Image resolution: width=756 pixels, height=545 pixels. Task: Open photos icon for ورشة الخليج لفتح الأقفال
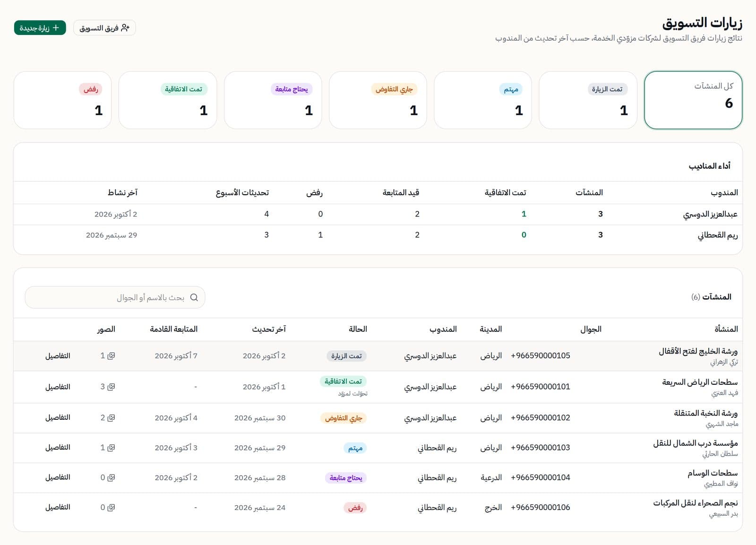click(x=111, y=356)
